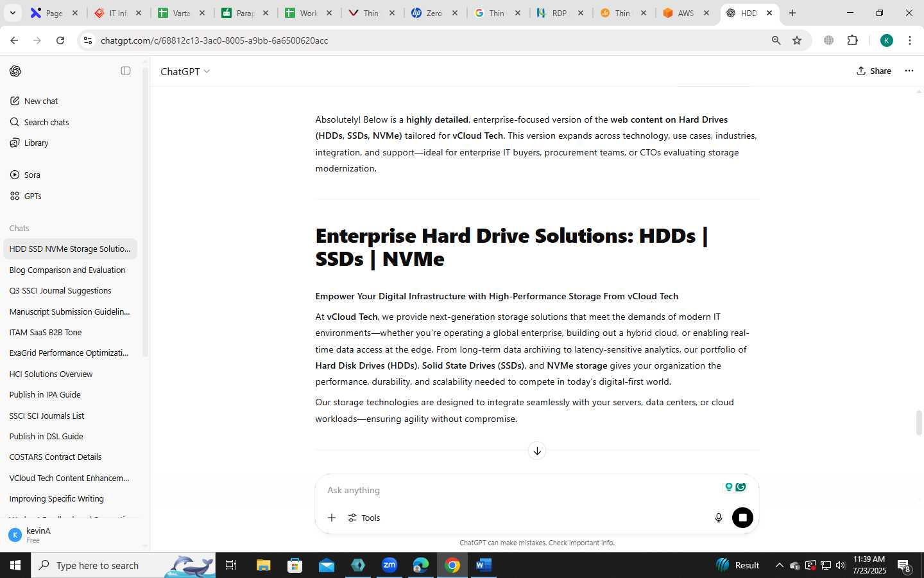Viewport: 924px width, 578px height.
Task: Open the Tools menu in composer
Action: pyautogui.click(x=364, y=518)
